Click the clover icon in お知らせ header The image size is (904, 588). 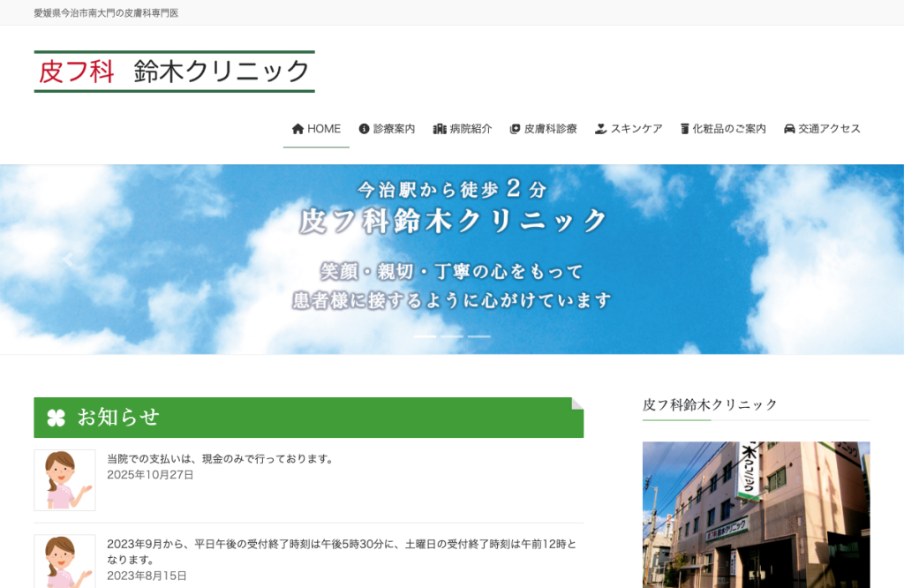pos(56,418)
